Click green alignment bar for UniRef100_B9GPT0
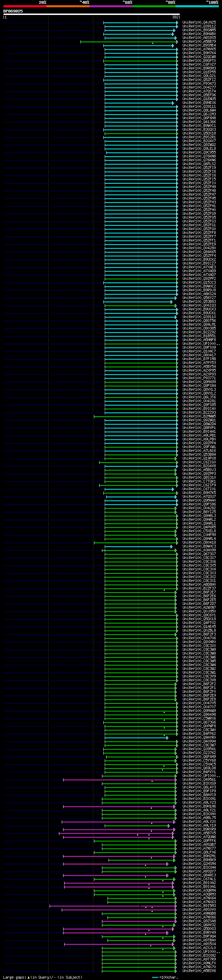This screenshot has width=222, height=980. pyautogui.click(x=141, y=61)
